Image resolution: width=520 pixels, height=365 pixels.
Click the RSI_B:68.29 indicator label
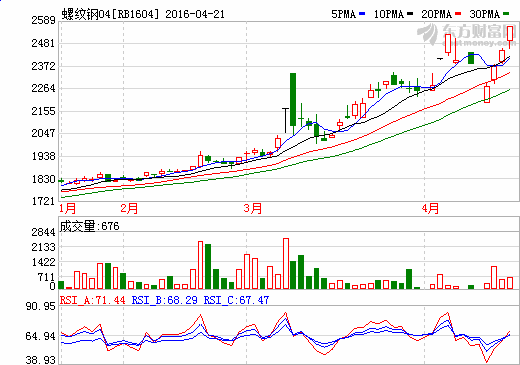click(x=165, y=300)
